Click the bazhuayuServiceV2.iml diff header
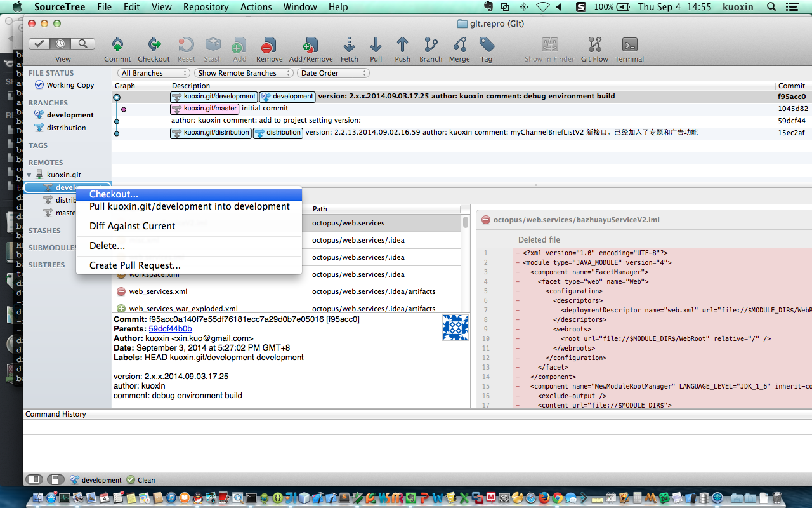Image resolution: width=812 pixels, height=508 pixels. pyautogui.click(x=645, y=220)
